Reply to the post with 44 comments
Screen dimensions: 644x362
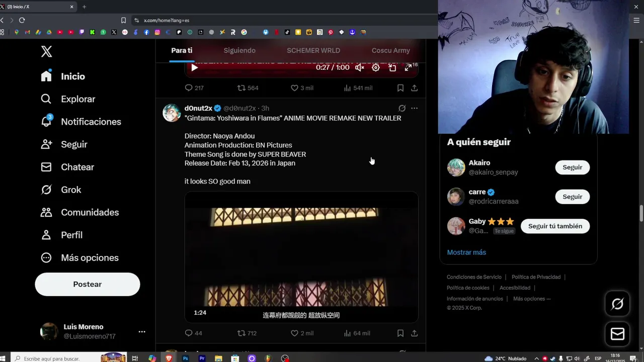pos(194,333)
